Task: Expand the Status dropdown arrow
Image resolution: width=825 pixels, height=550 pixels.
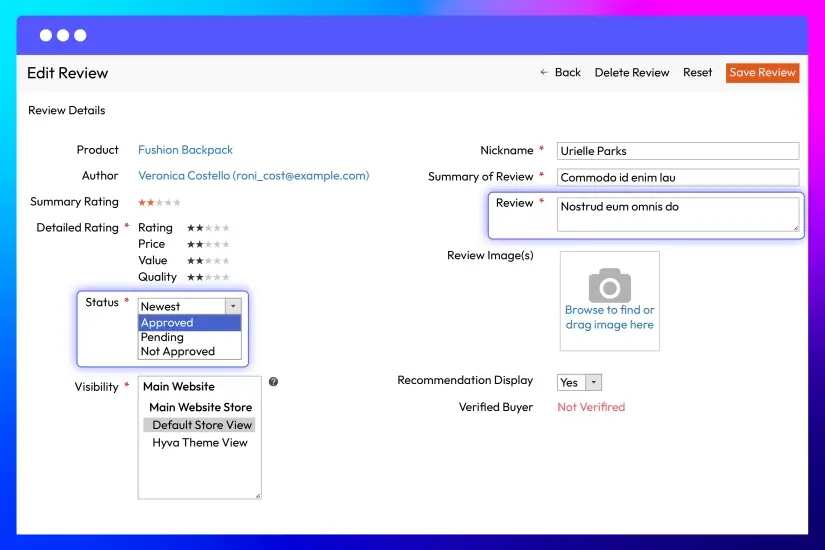Action: pyautogui.click(x=233, y=306)
